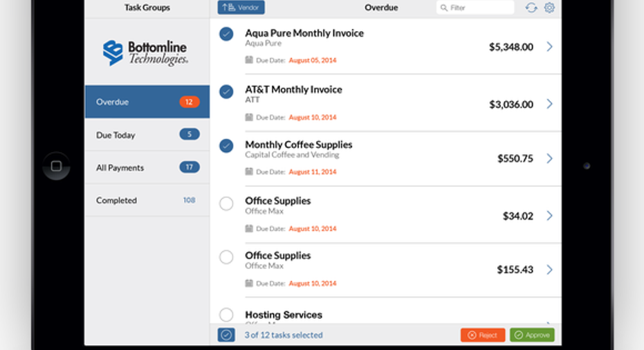Click into the Filter search field
The height and width of the screenshot is (350, 644).
tap(475, 8)
